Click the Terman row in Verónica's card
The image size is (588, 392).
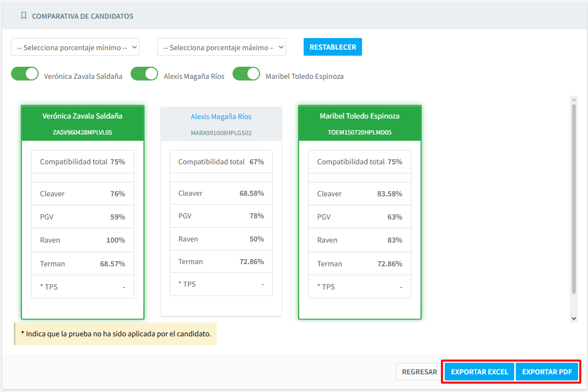point(83,264)
